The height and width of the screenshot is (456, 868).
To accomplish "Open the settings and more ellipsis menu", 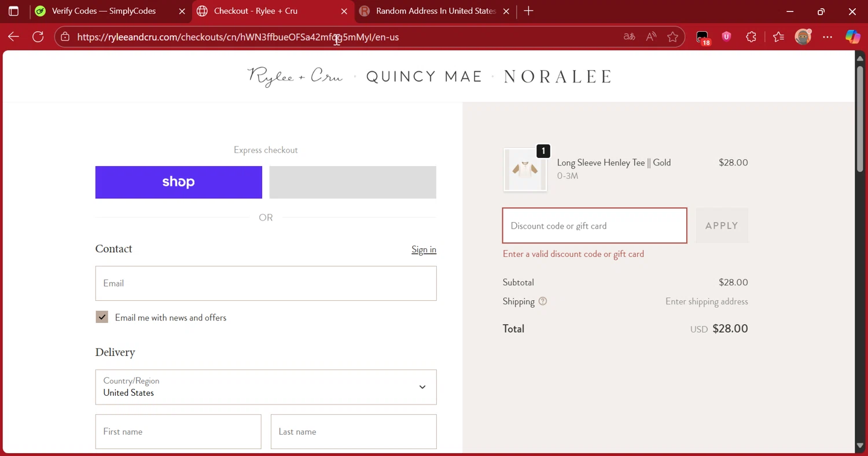I will pos(827,37).
